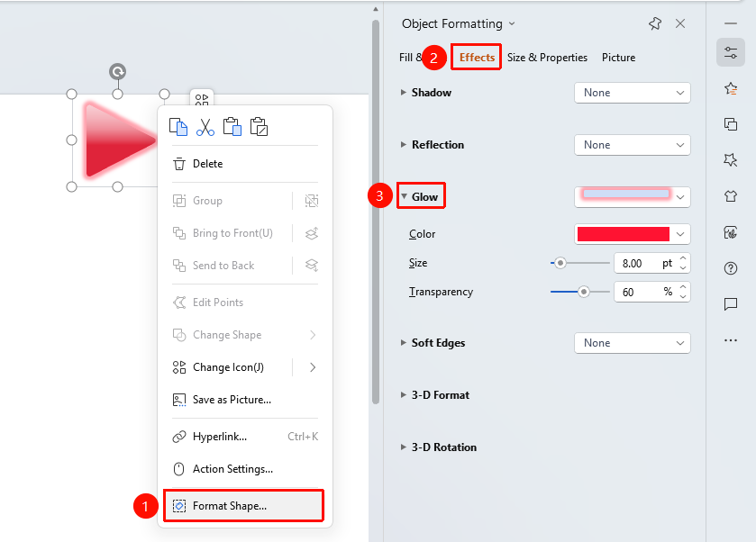Click the Paste clipboard icon
The height and width of the screenshot is (542, 756).
(x=232, y=127)
